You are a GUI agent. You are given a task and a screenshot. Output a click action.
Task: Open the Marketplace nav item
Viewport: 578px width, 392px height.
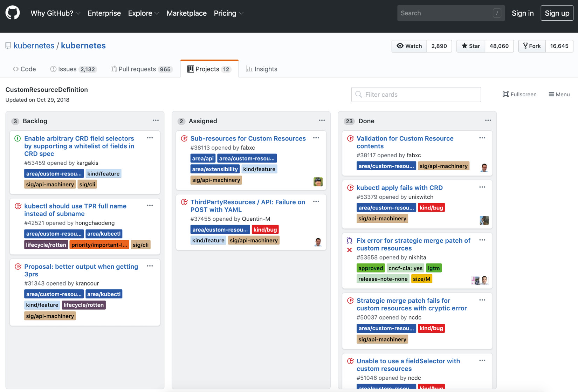click(x=186, y=13)
